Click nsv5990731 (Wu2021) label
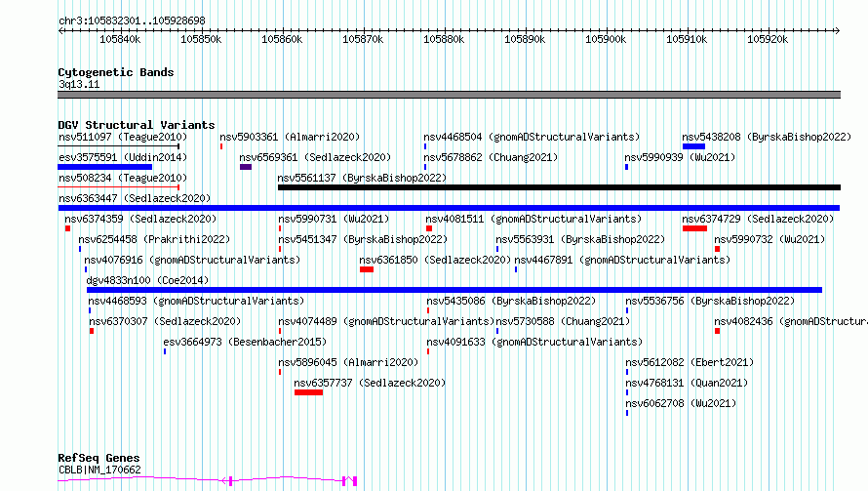 [334, 219]
